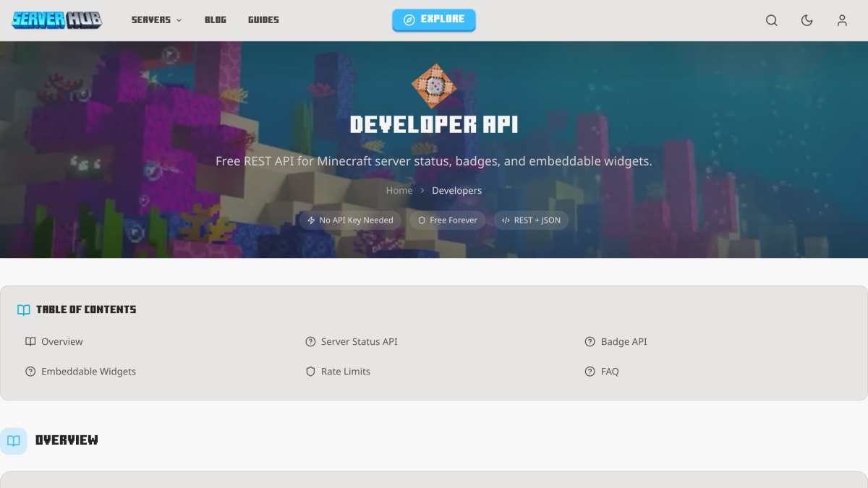Click the No API Key Needed badge

tap(350, 221)
